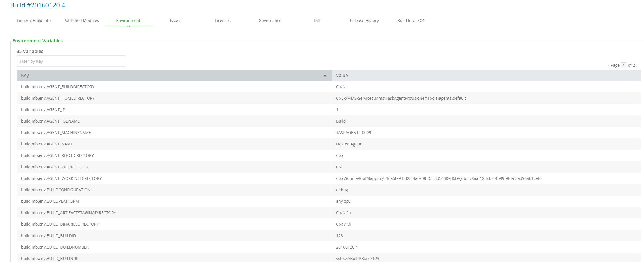The image size is (644, 262).
Task: Switch to the Published Modules tab
Action: pos(81,21)
